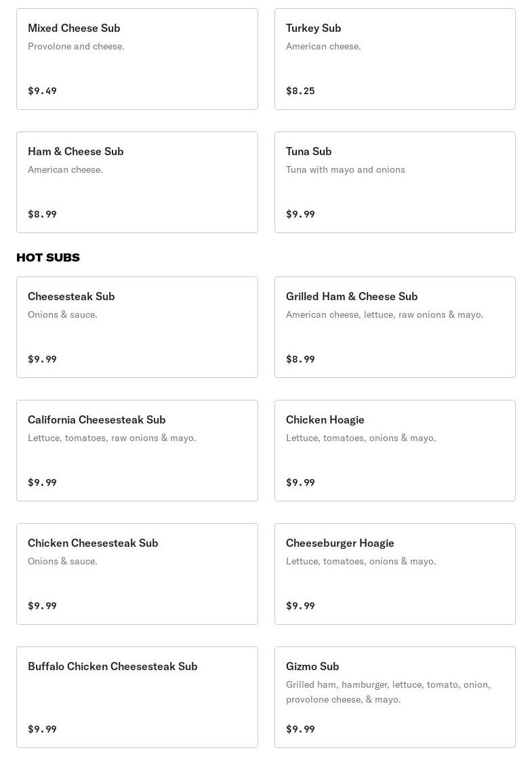This screenshot has width=532, height=765.
Task: Click 'Provolone and cheese.' description
Action: click(76, 46)
